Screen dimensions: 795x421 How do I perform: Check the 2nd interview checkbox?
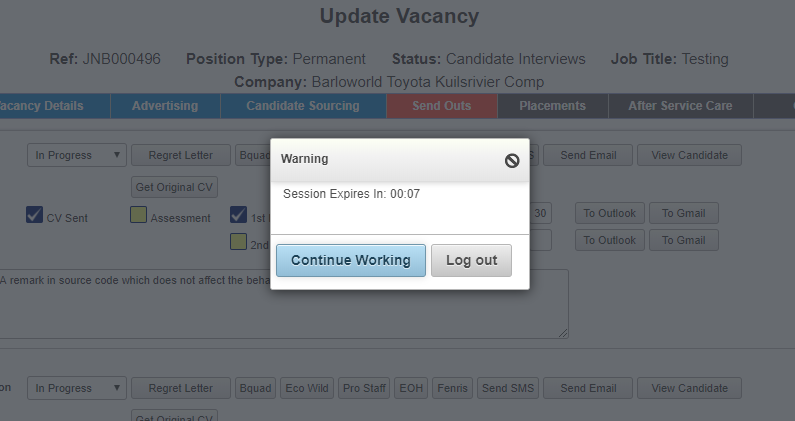pyautogui.click(x=238, y=241)
